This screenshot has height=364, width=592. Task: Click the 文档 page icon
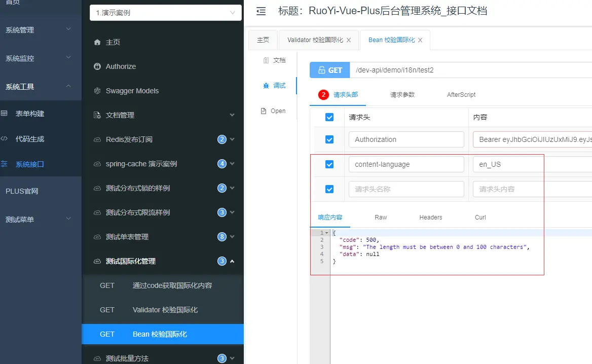pyautogui.click(x=266, y=60)
